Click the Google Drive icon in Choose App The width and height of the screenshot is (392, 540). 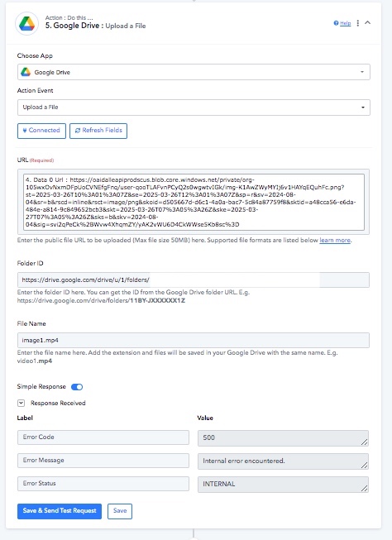pos(26,72)
